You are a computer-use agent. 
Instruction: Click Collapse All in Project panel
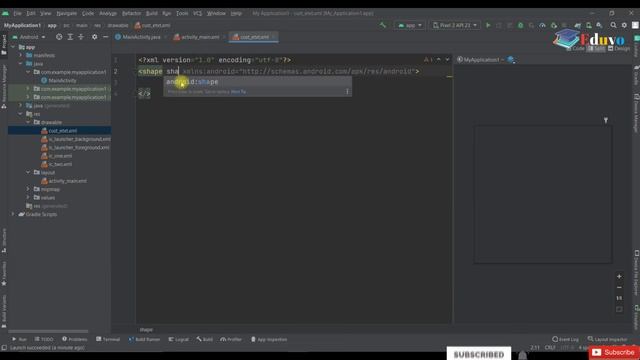[x=81, y=37]
